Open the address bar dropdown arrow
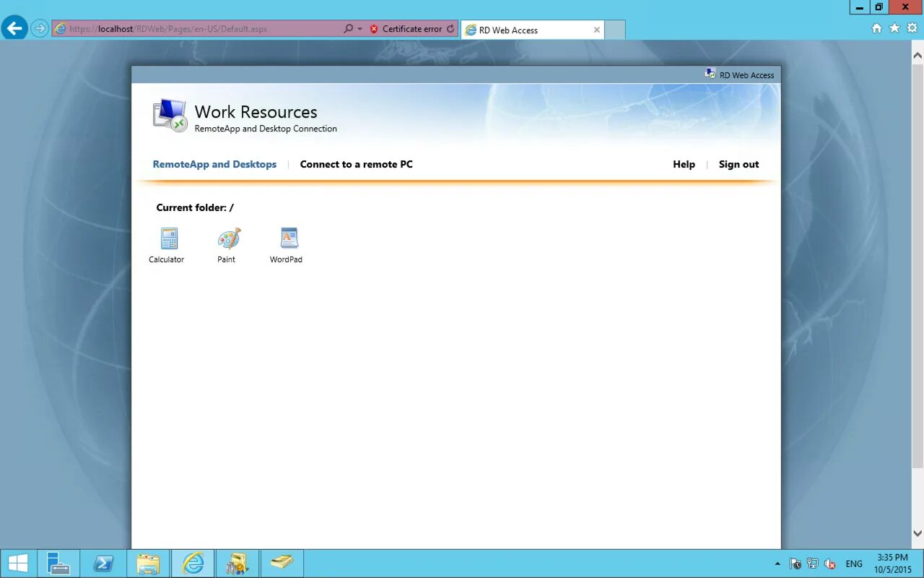The height and width of the screenshot is (578, 924). tap(359, 29)
